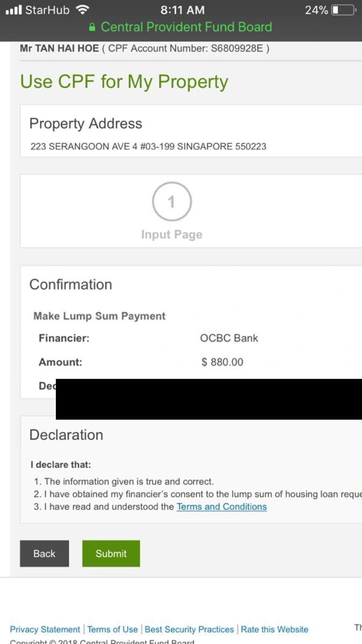
Task: Tap the green padlock security icon
Action: click(x=92, y=27)
